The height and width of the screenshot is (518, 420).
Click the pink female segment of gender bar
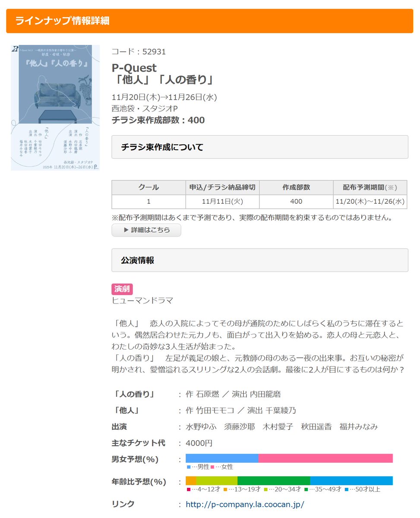tap(325, 458)
